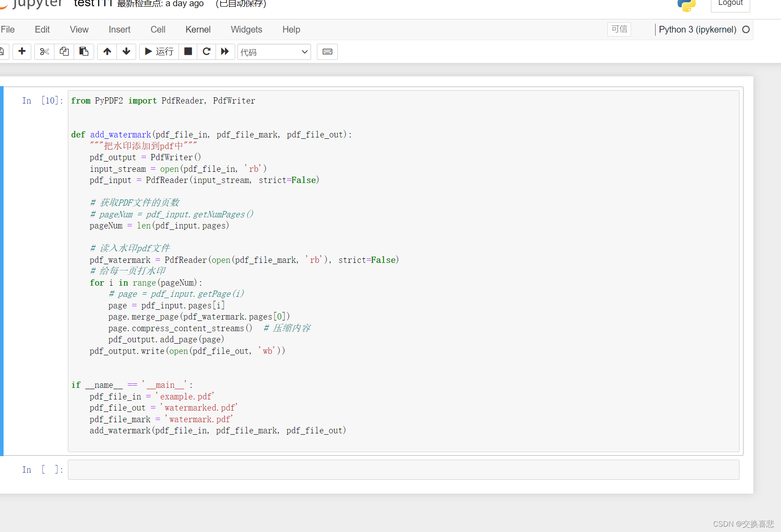The image size is (781, 532).
Task: Open the Help menu
Action: click(291, 29)
